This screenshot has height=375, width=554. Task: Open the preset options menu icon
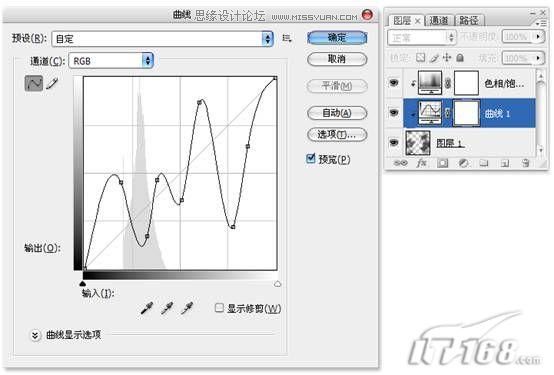287,38
